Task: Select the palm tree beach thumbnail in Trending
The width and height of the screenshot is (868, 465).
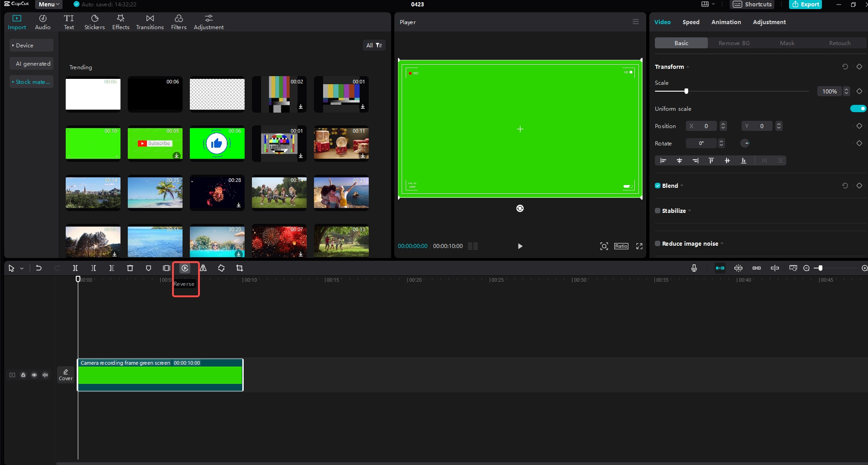Action: tap(155, 193)
